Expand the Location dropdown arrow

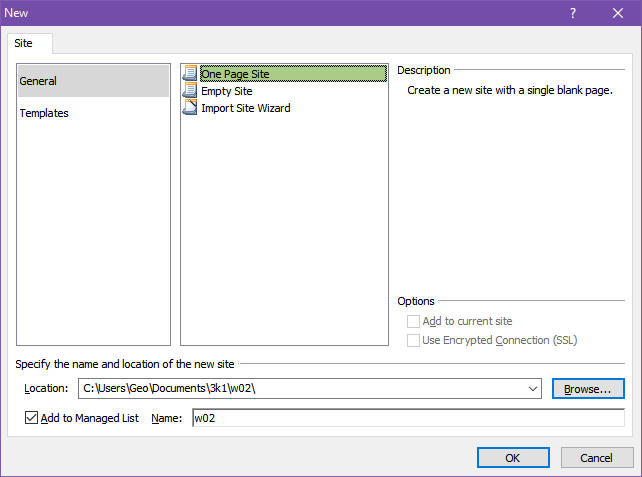click(531, 388)
